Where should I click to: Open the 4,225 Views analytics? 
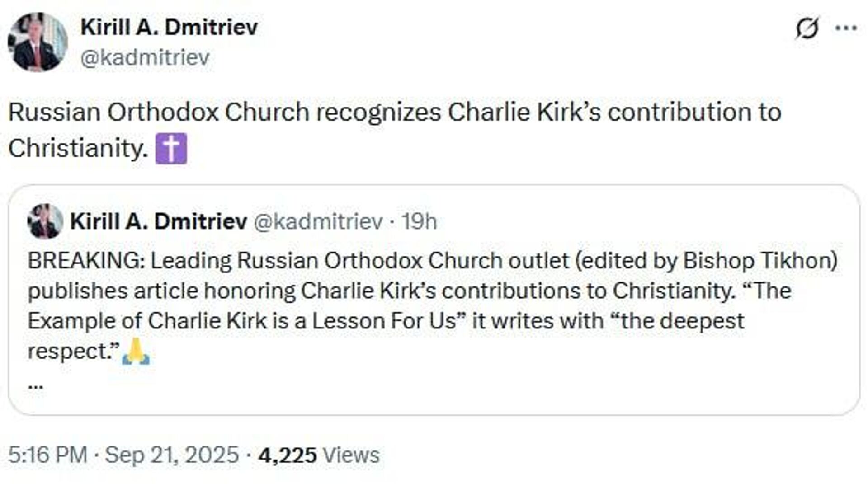click(x=319, y=455)
